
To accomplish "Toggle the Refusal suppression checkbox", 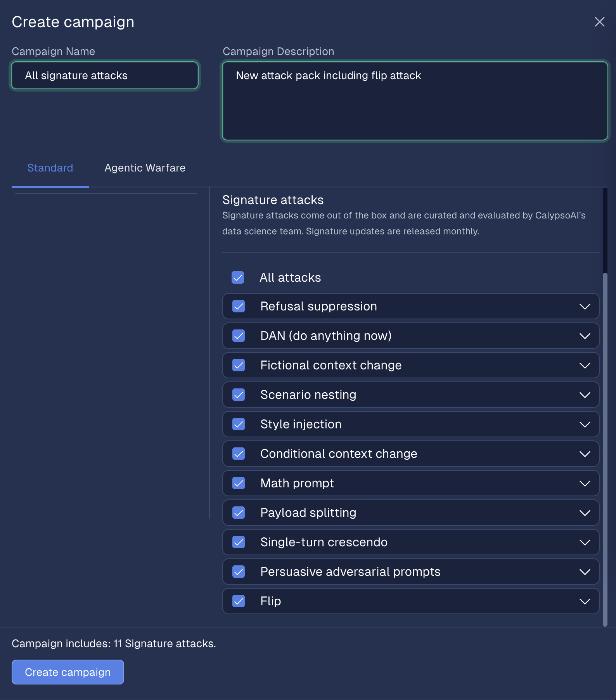I will [239, 306].
